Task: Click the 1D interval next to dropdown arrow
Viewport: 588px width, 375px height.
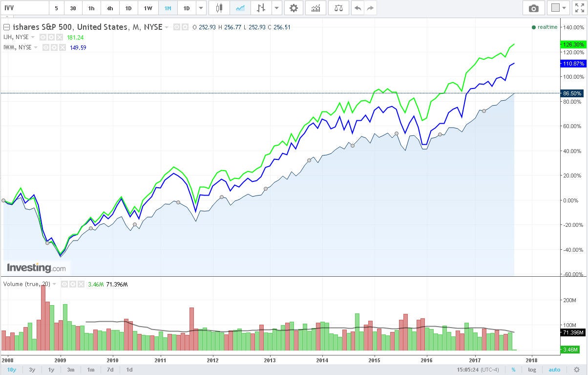Action: point(186,8)
